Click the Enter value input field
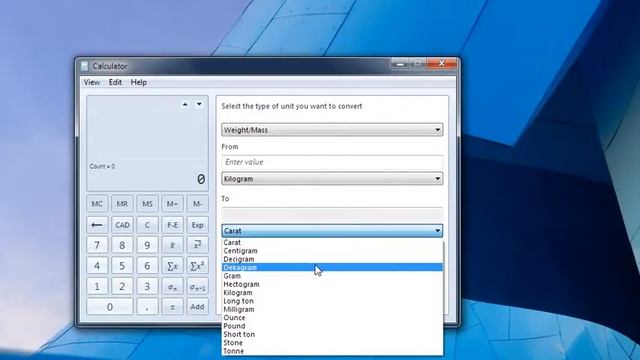The width and height of the screenshot is (640, 360). [x=332, y=162]
